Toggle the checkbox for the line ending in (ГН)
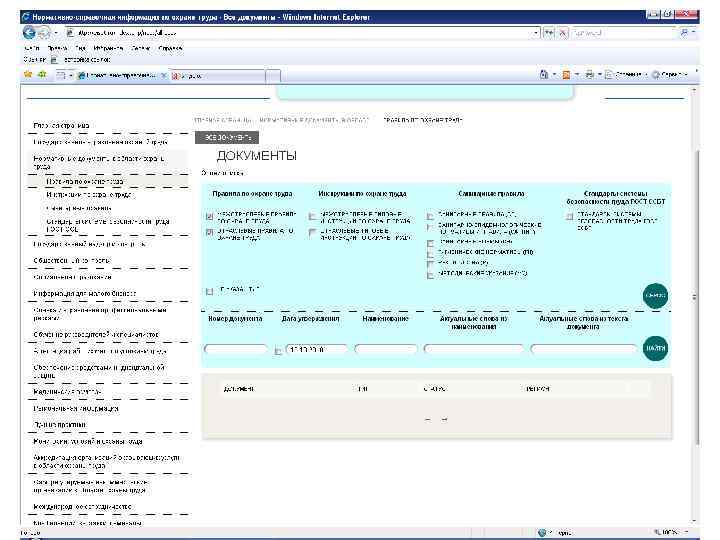This screenshot has height=540, width=720. click(430, 253)
